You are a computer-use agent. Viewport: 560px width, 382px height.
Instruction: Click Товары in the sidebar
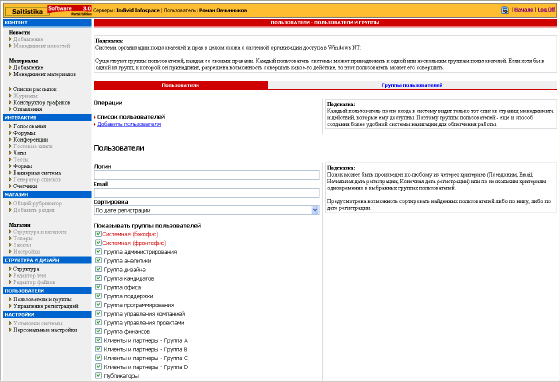pyautogui.click(x=23, y=238)
